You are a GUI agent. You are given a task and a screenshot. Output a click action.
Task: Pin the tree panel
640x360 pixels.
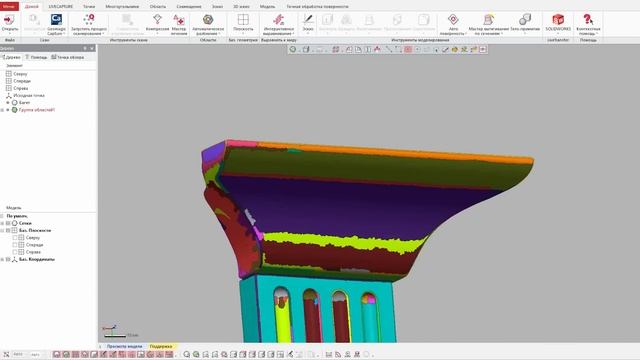click(85, 48)
